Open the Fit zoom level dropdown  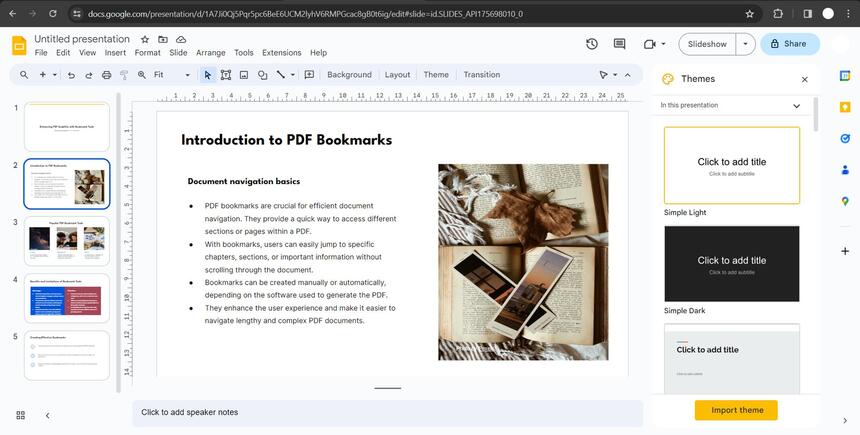(x=172, y=75)
